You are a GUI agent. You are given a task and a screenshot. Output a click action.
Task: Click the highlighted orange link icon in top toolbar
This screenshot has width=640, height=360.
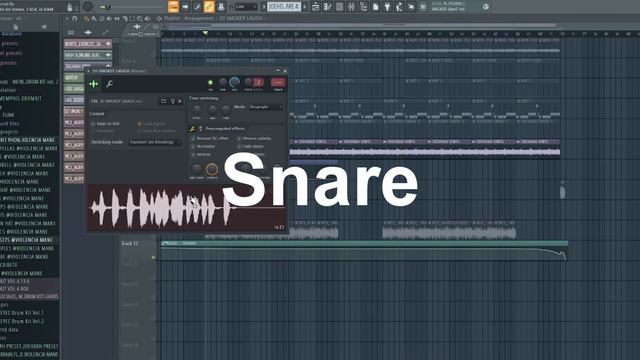209,7
